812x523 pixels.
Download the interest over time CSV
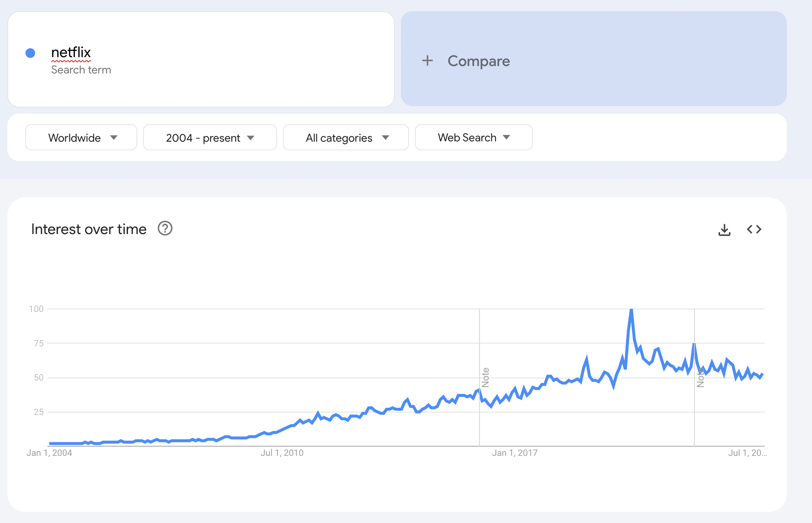(724, 230)
